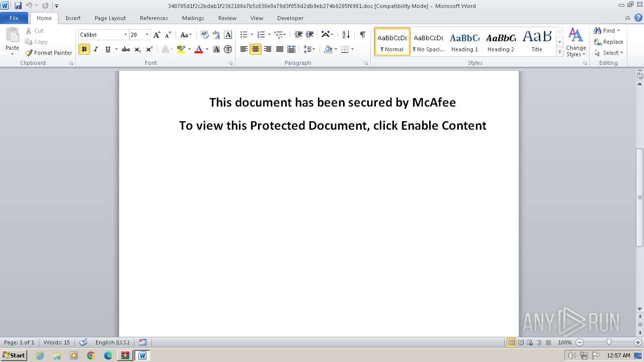This screenshot has width=644, height=362.
Task: Set Align Text Left
Action: click(244, 49)
